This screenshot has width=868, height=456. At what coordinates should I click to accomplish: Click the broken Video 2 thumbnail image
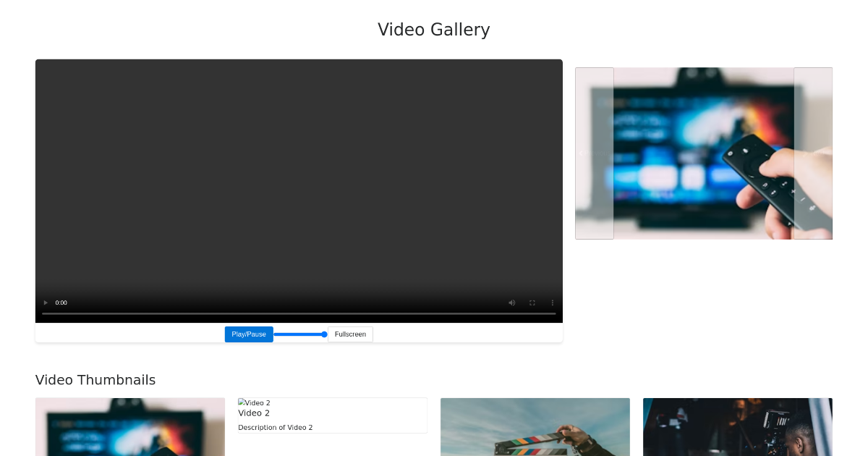(254, 402)
